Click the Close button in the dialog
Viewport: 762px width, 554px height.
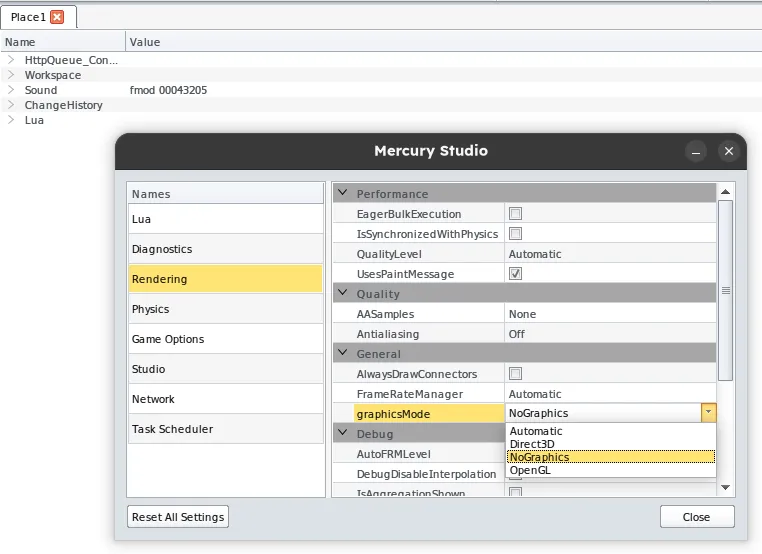tap(697, 517)
